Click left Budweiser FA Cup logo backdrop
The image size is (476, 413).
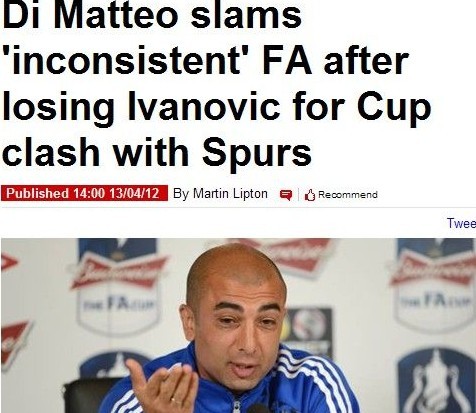117,287
